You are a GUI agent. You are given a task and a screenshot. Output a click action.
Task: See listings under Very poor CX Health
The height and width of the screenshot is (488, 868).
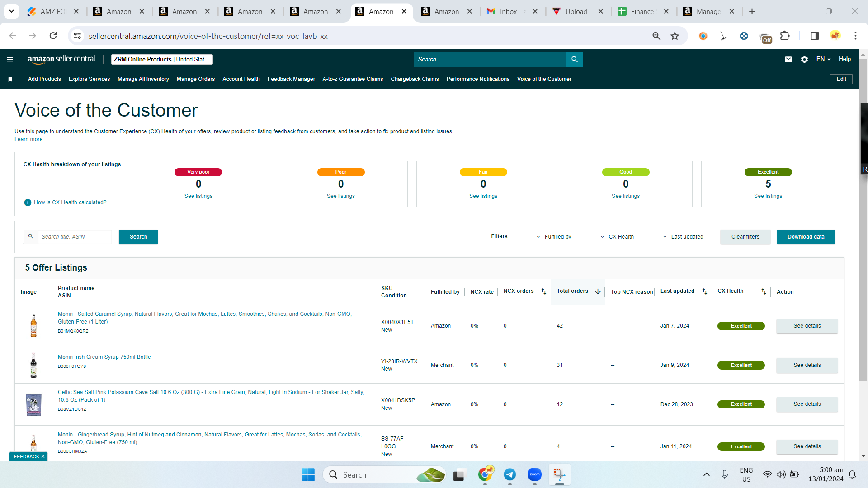(198, 196)
